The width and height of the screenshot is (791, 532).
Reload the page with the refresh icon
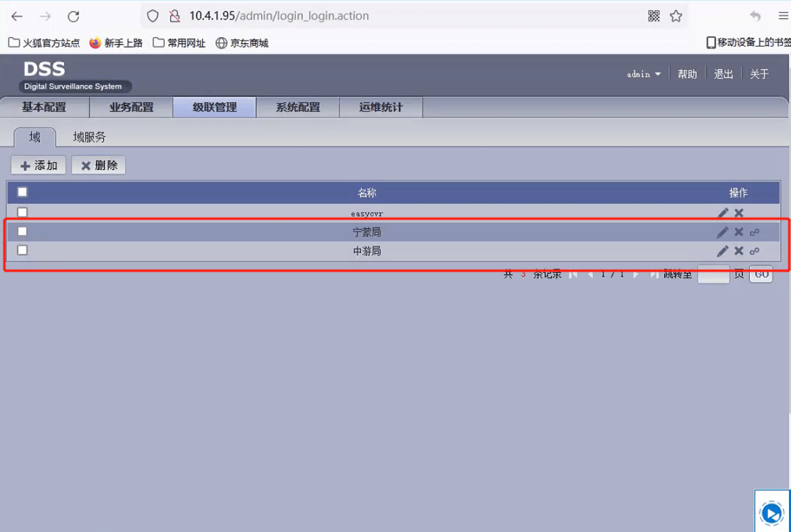pyautogui.click(x=74, y=16)
